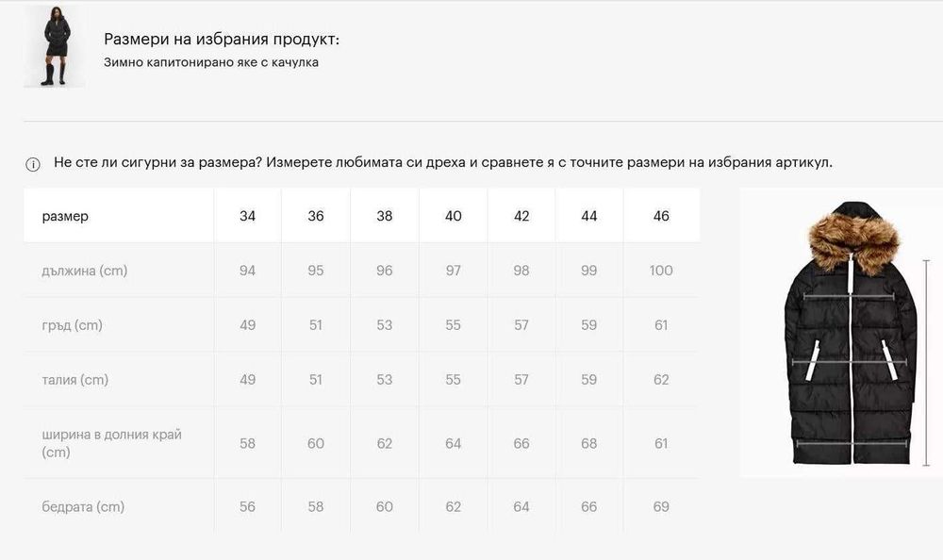Select "ширина в долния край (cm)" row label

(111, 443)
